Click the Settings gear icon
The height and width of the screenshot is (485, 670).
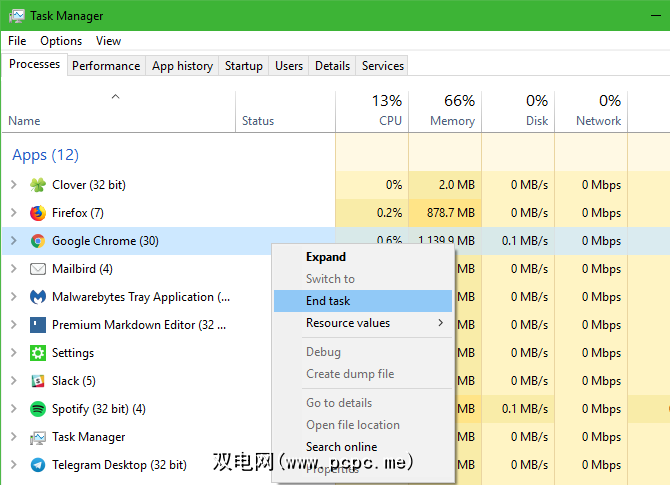point(38,353)
